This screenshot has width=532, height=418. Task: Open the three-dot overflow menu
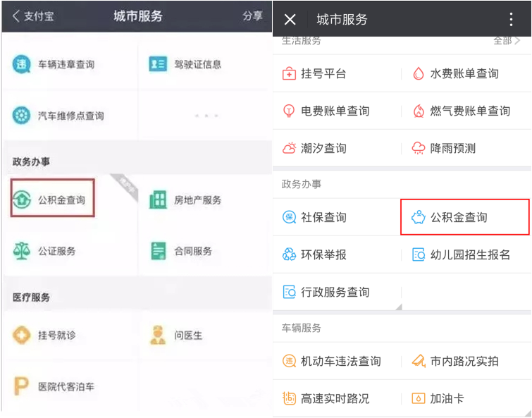512,19
